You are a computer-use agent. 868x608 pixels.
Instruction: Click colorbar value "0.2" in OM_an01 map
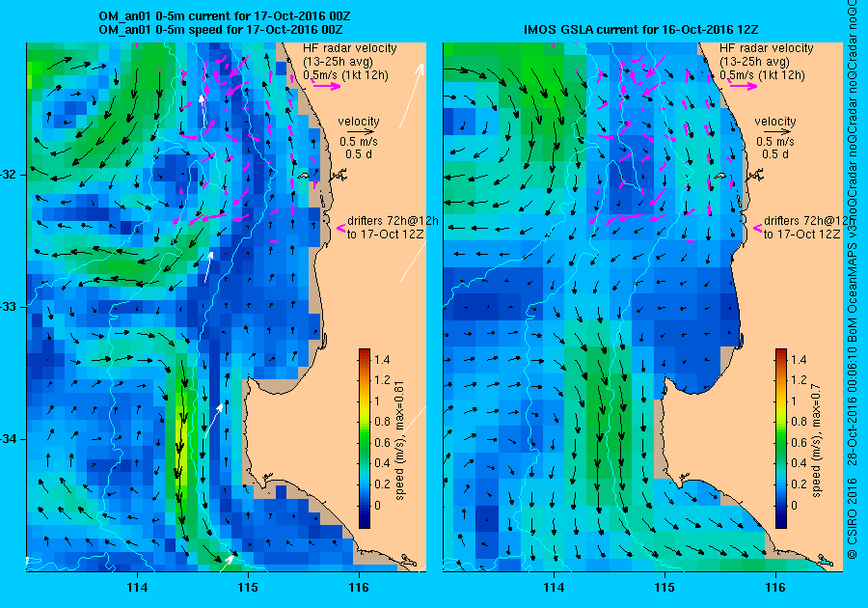click(381, 484)
